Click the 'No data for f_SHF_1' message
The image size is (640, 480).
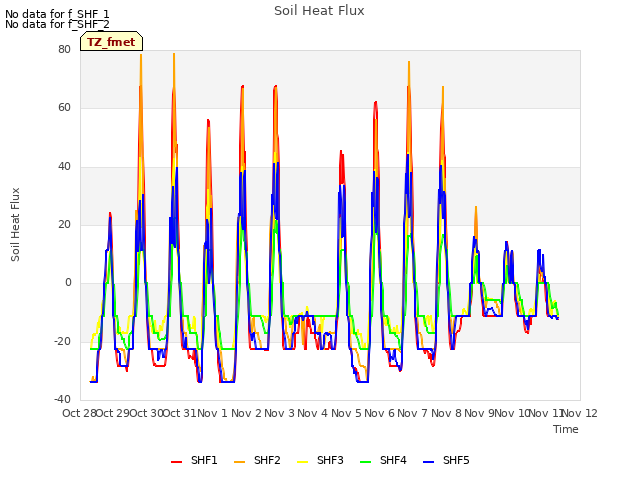point(57,14)
